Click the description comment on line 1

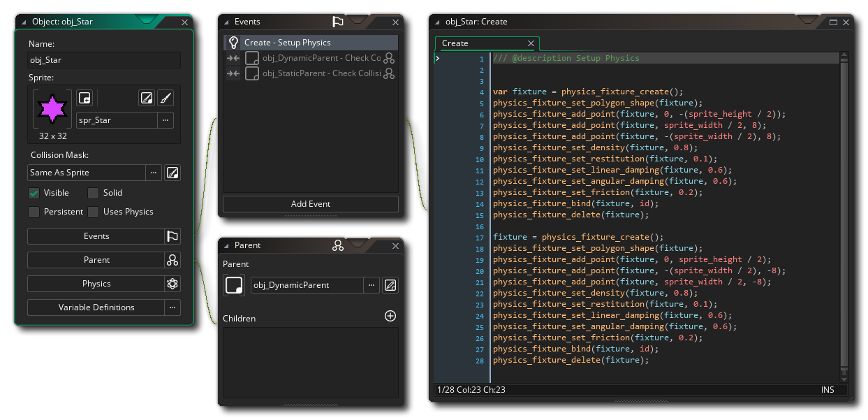[566, 58]
